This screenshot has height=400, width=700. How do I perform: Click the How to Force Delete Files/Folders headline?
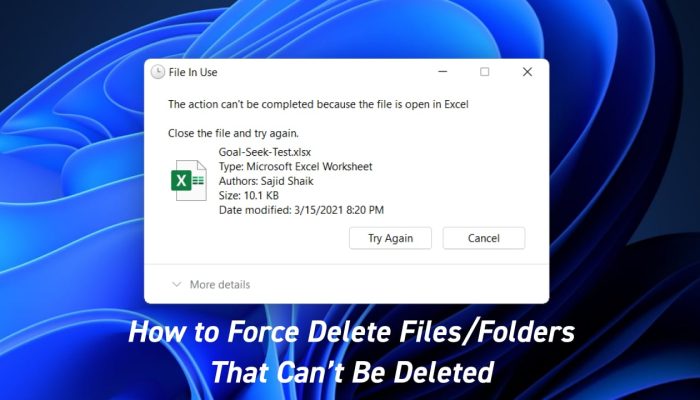(351, 332)
